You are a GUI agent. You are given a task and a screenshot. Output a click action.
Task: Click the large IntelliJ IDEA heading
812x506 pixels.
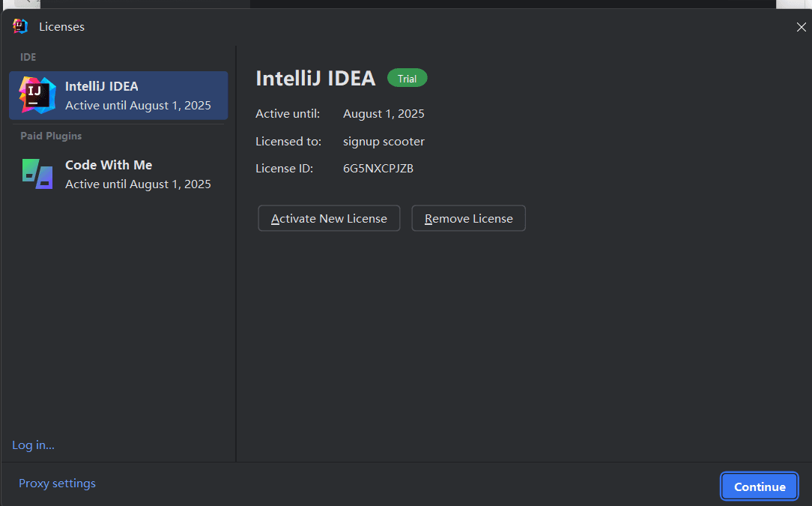[315, 79]
